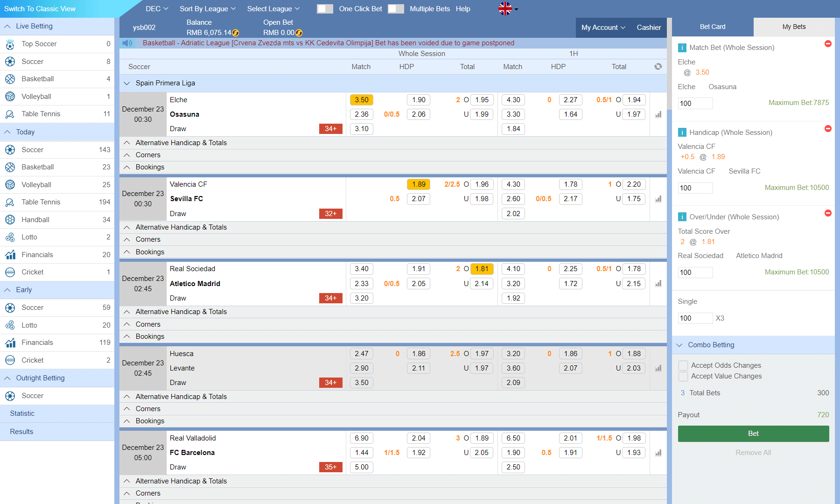Click the Top Soccer sidebar icon
The height and width of the screenshot is (504, 840).
click(10, 44)
